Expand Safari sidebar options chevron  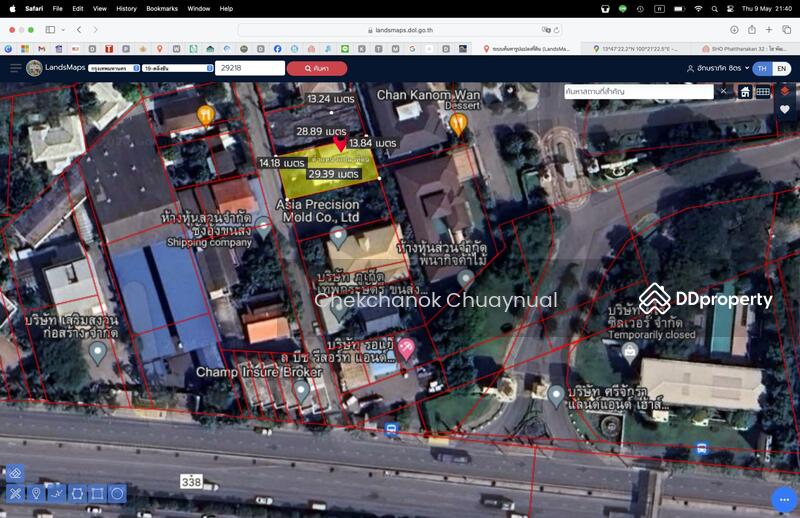(x=63, y=30)
